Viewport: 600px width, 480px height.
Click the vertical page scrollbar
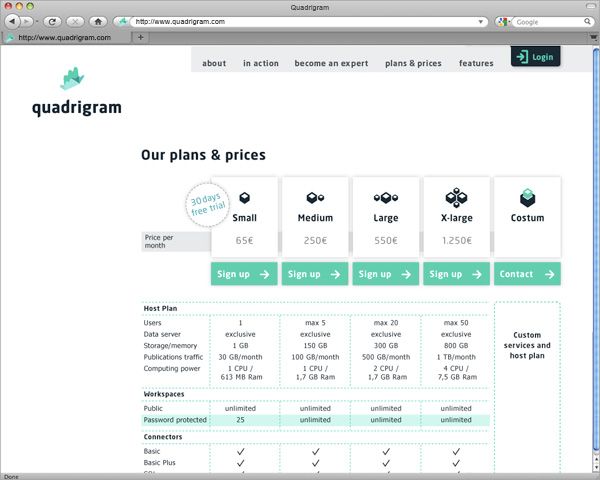tap(596, 249)
